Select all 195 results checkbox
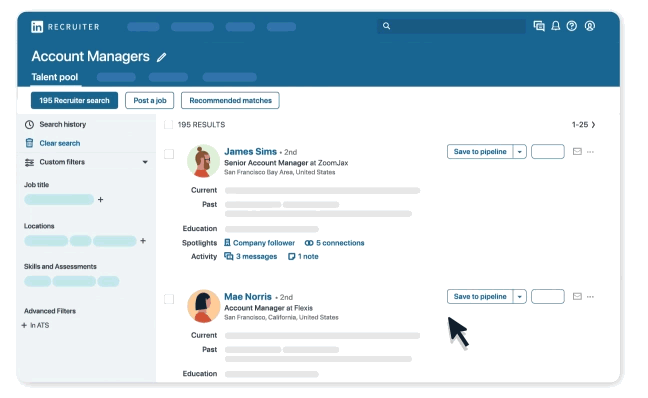 pos(169,124)
